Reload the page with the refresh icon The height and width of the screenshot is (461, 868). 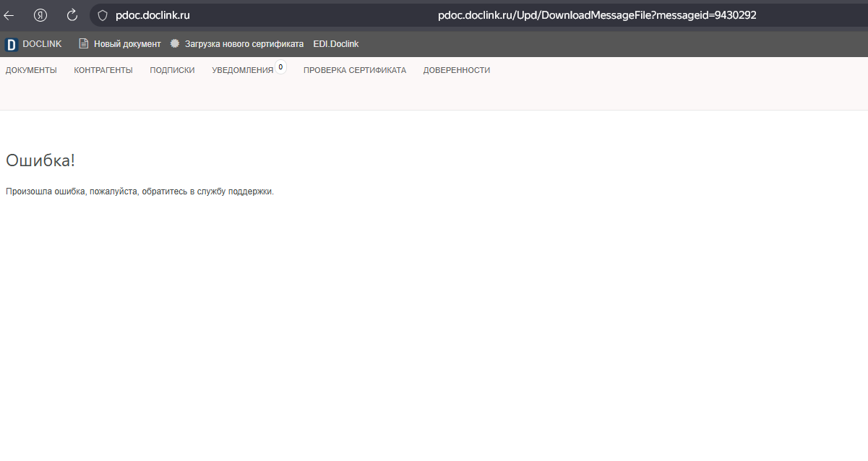click(72, 15)
